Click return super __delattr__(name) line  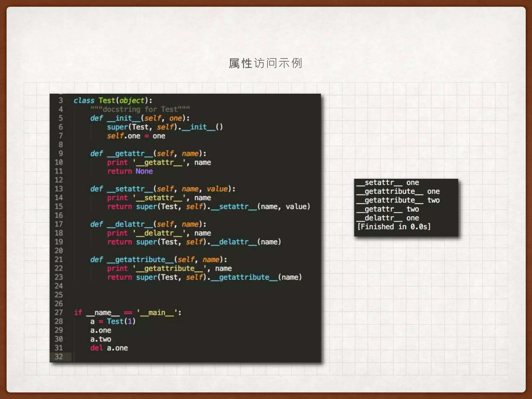[x=194, y=242]
